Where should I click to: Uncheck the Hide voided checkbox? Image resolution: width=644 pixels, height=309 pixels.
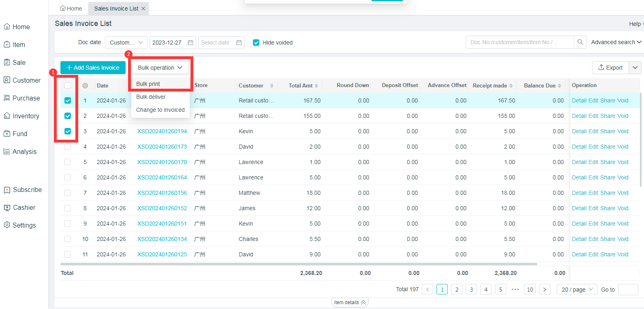[x=256, y=43]
